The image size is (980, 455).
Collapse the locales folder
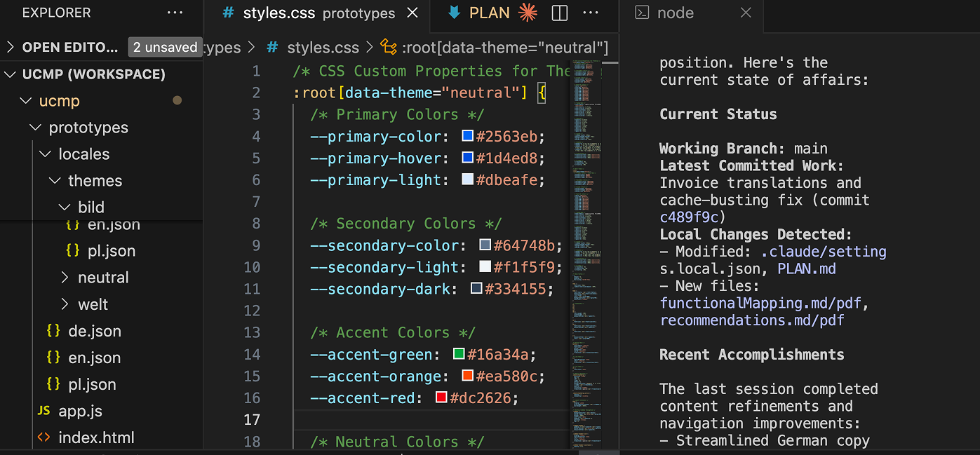point(45,154)
